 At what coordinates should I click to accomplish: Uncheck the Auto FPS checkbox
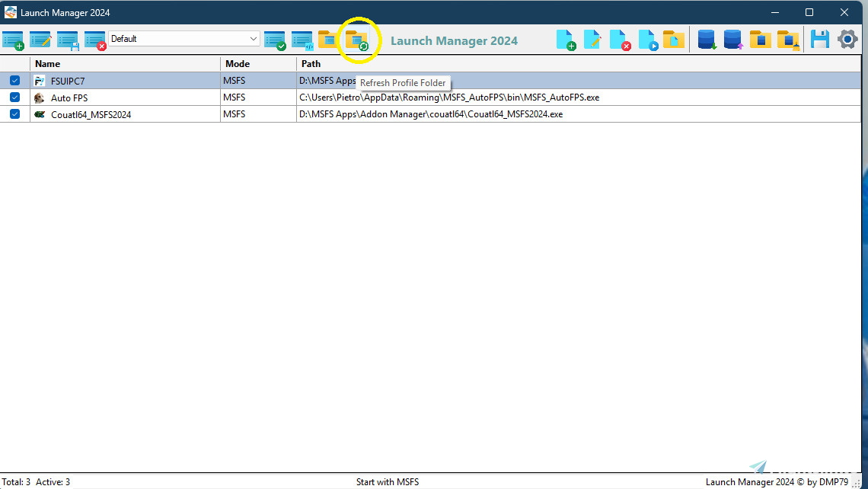15,97
